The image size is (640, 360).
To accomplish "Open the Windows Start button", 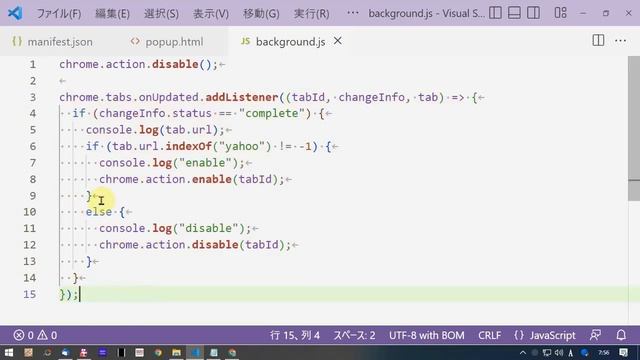I will 9,352.
